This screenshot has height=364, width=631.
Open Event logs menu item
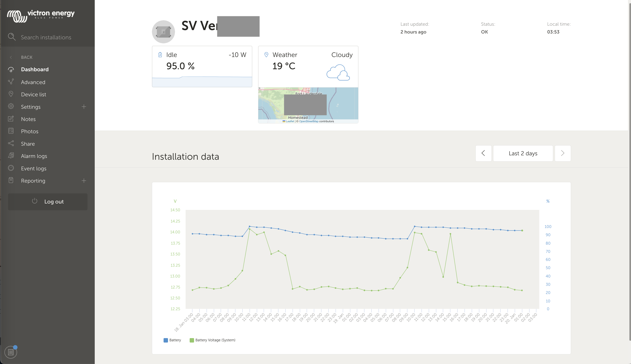34,169
